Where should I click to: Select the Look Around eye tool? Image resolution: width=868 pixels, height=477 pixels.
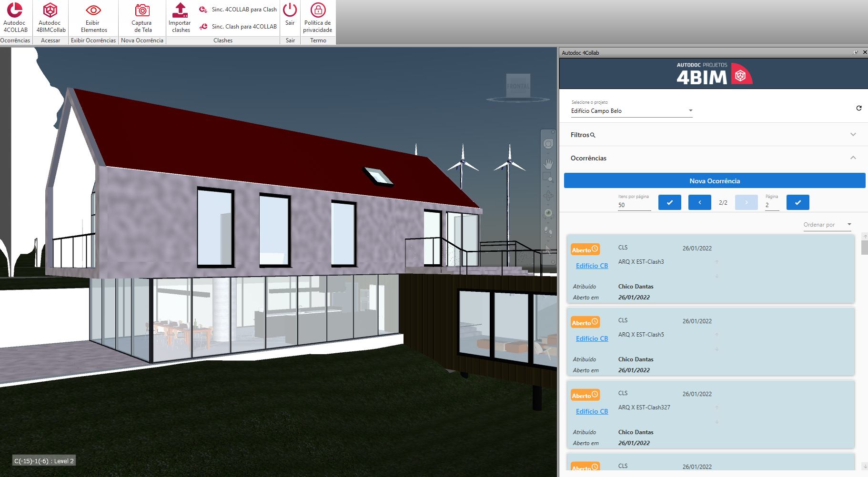click(x=548, y=213)
